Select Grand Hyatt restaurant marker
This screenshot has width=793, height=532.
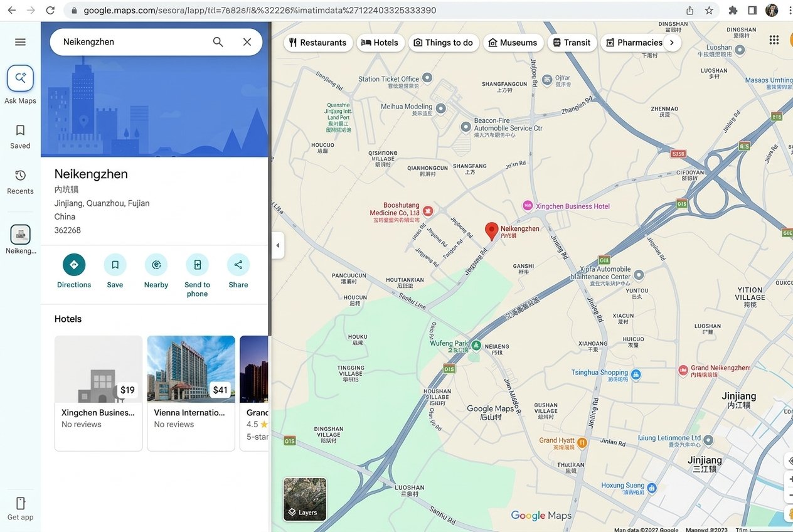(x=582, y=443)
